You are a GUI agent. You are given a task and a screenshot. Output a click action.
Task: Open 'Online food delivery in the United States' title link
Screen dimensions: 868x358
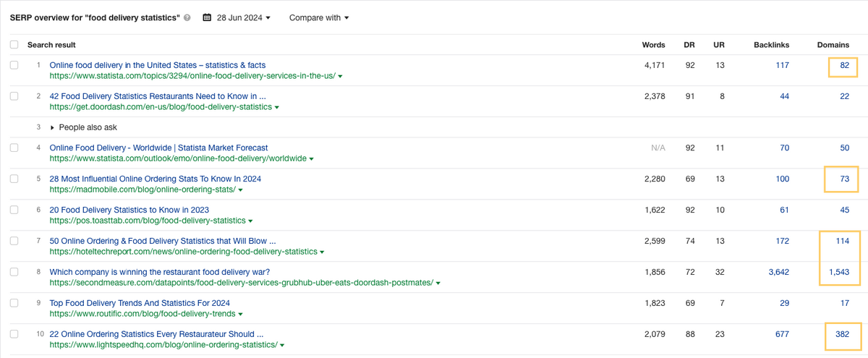[158, 65]
